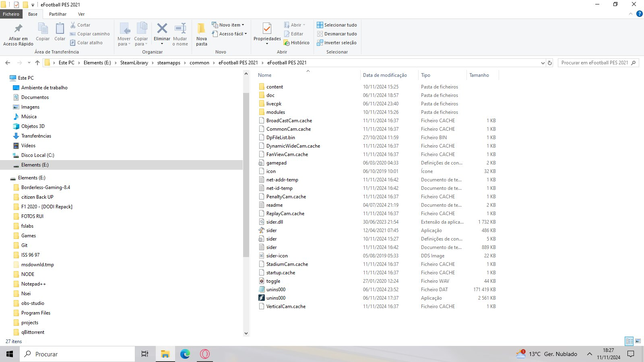Select the sider-icon DDS image
This screenshot has height=362, width=644.
[x=277, y=256]
